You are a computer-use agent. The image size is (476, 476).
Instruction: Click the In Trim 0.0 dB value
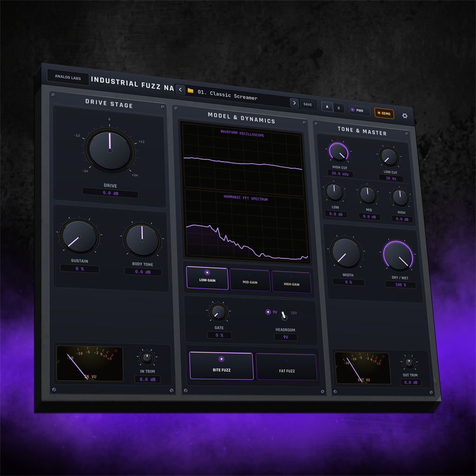click(147, 379)
